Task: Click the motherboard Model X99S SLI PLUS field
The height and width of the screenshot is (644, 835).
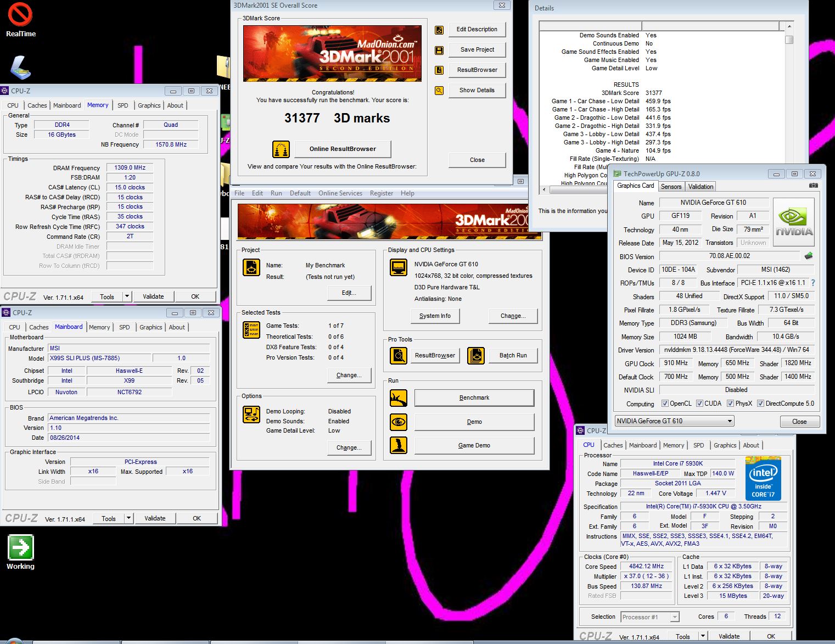Action: pos(99,358)
